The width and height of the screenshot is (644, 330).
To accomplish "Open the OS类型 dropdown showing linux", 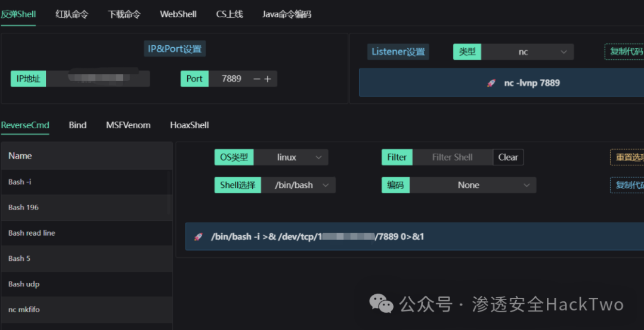I will pos(291,158).
